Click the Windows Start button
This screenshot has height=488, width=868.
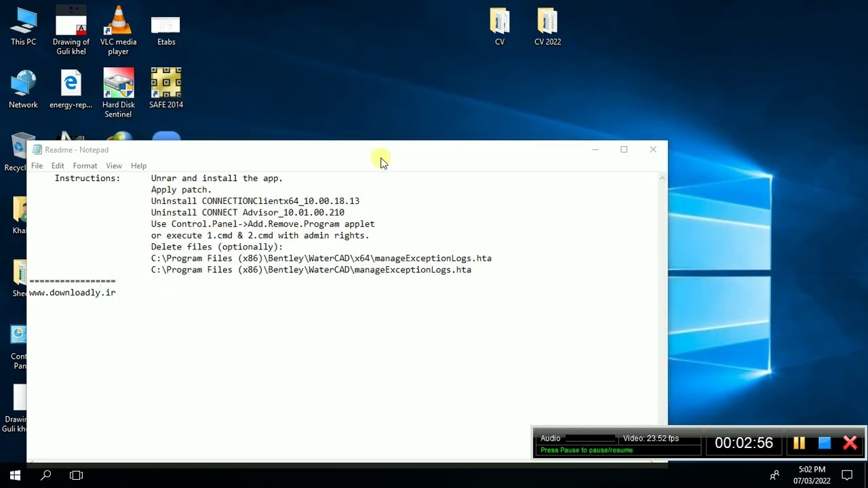(x=15, y=476)
